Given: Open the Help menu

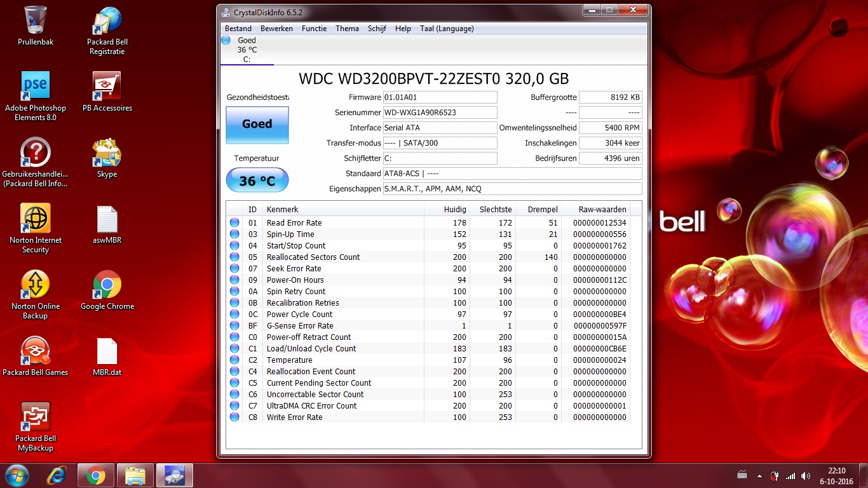Looking at the screenshot, I should coord(403,29).
